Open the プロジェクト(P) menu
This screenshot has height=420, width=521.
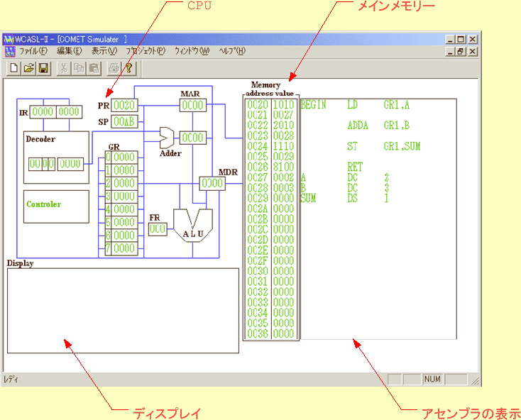point(146,51)
